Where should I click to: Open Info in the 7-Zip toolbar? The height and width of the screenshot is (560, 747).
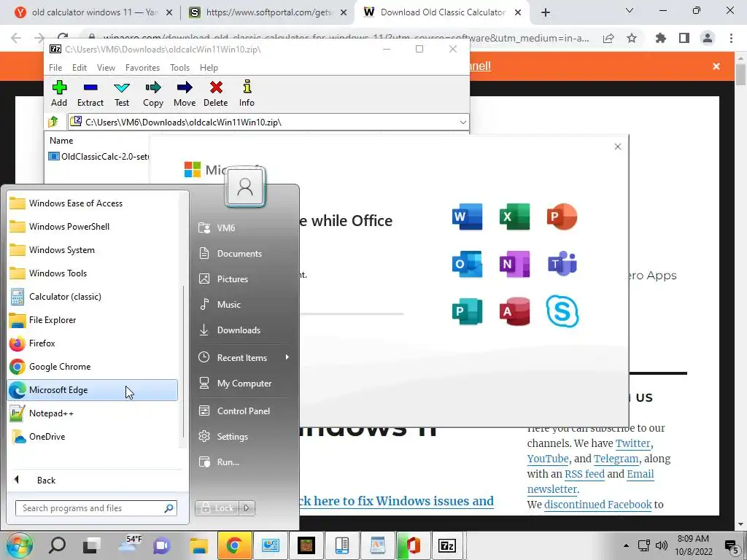(247, 94)
